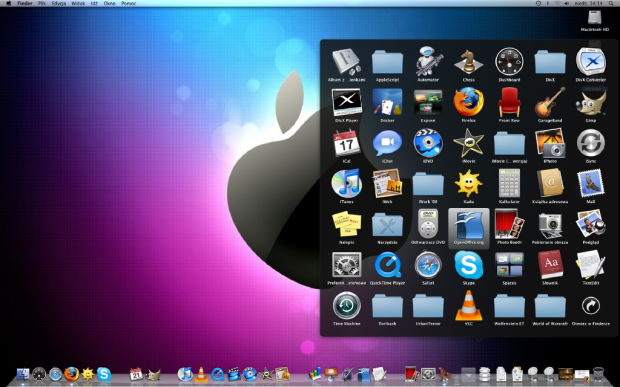Image resolution: width=620 pixels, height=387 pixels.
Task: Open GarageBand guitar icon
Action: pos(550,103)
